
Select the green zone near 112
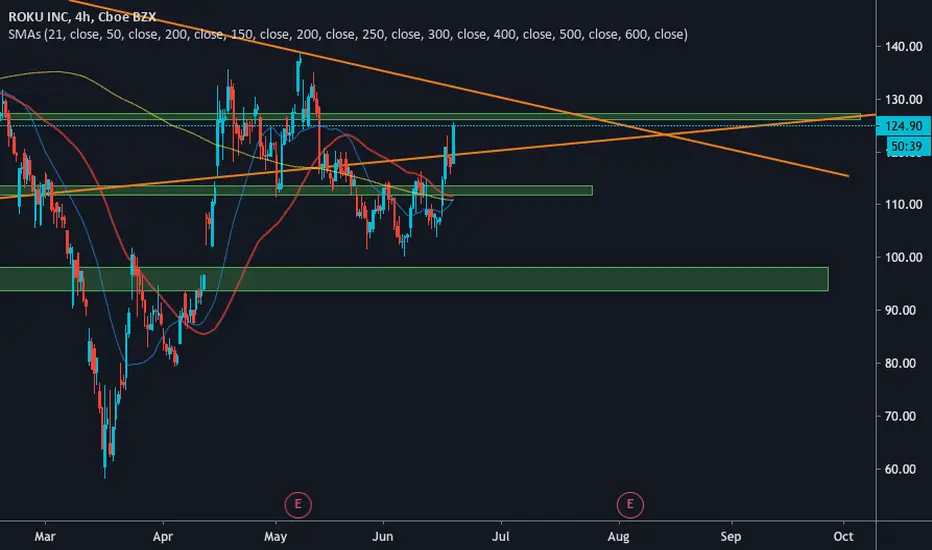coord(296,191)
